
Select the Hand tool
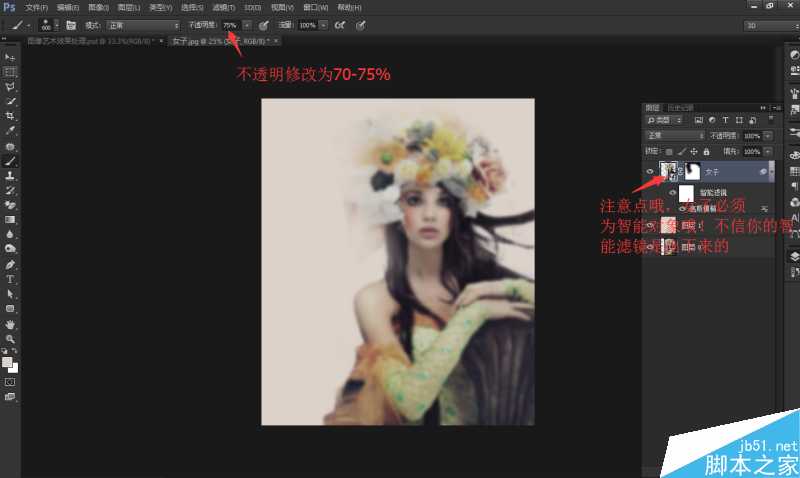[x=10, y=324]
